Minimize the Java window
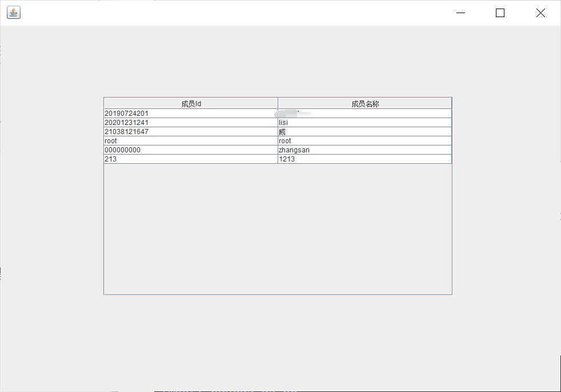 (461, 13)
